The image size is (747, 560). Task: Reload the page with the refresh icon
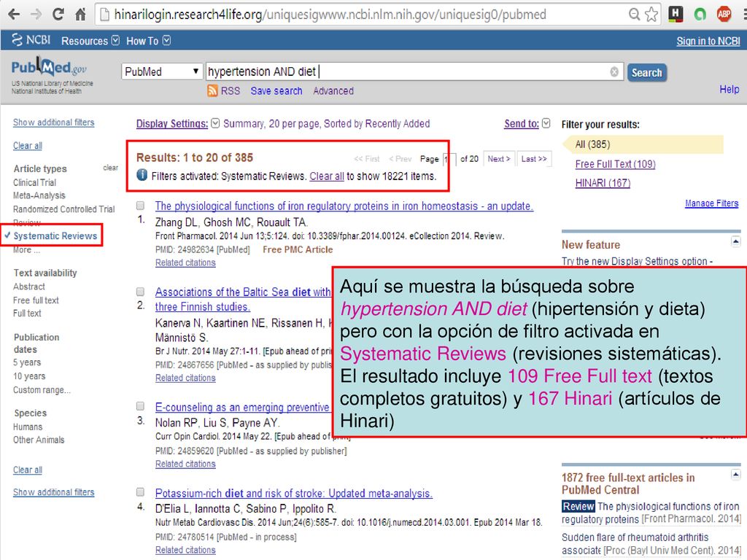point(58,15)
